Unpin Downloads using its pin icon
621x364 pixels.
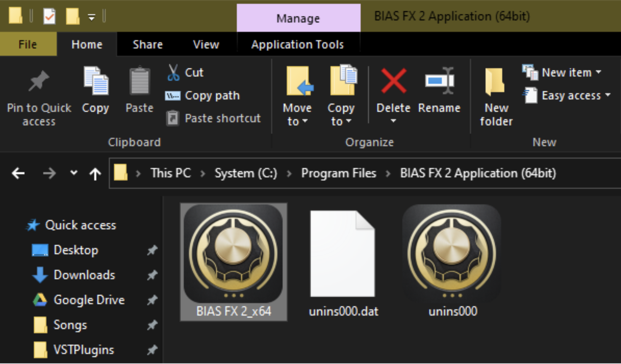point(152,275)
